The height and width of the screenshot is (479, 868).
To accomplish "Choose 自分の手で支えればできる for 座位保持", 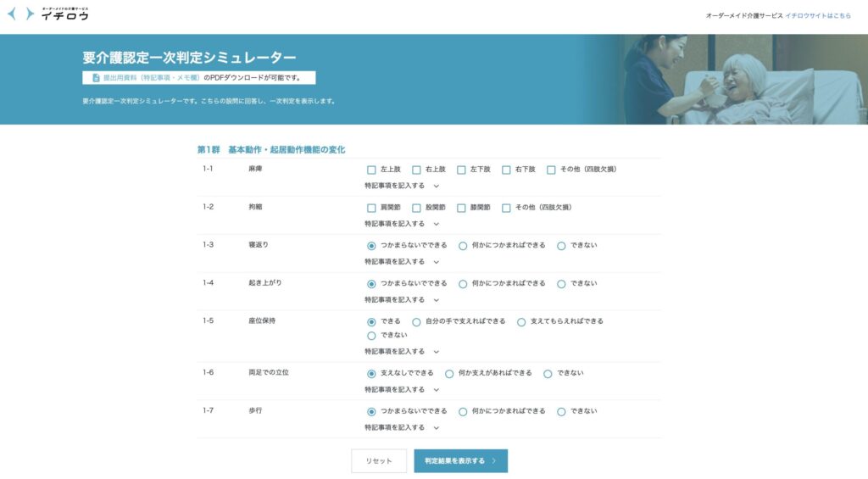I will pyautogui.click(x=416, y=322).
